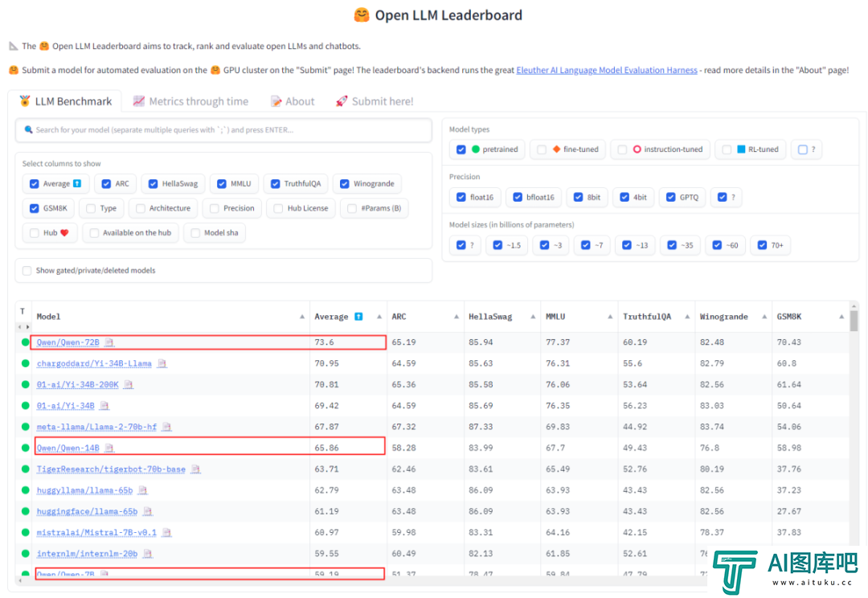The image size is (868, 598).
Task: Enable the Architecture column checkbox
Action: [x=141, y=208]
